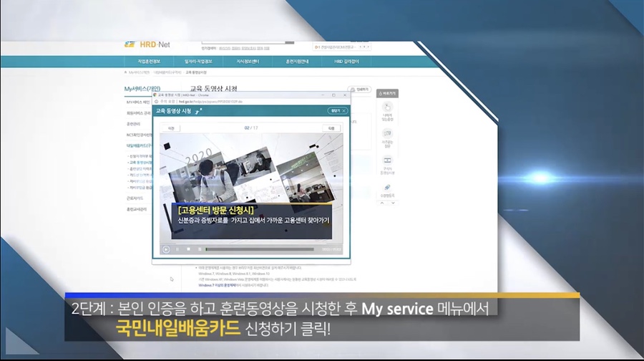Expand 내일배움카드 section in the sidebar

pos(139,145)
